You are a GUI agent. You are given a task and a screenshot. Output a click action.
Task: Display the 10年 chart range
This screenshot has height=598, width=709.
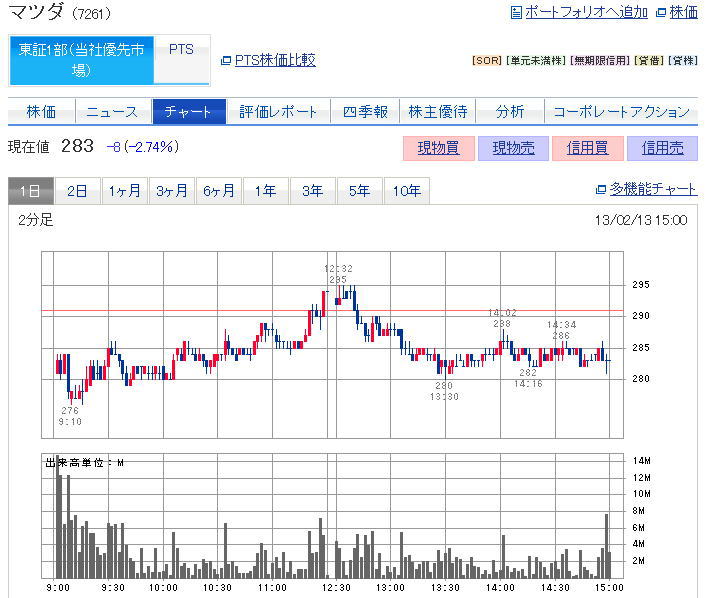(x=407, y=191)
